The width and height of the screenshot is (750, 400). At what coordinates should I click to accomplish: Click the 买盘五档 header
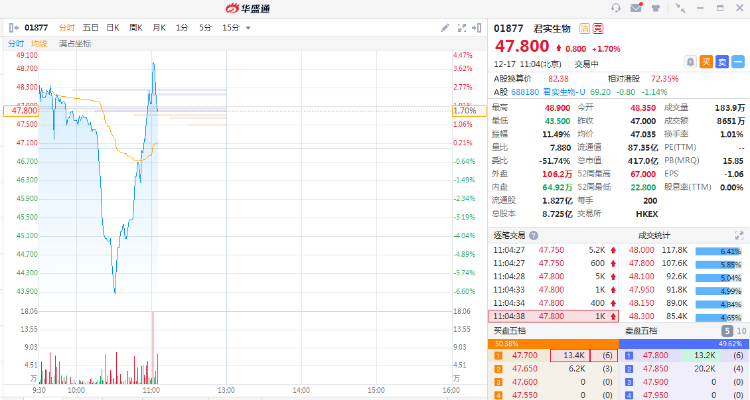coord(508,331)
